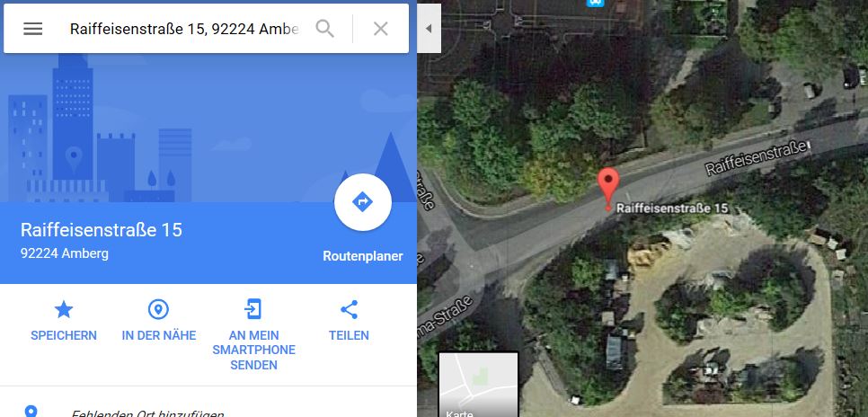Click the Teilen share icon
This screenshot has width=868, height=417.
tap(349, 309)
